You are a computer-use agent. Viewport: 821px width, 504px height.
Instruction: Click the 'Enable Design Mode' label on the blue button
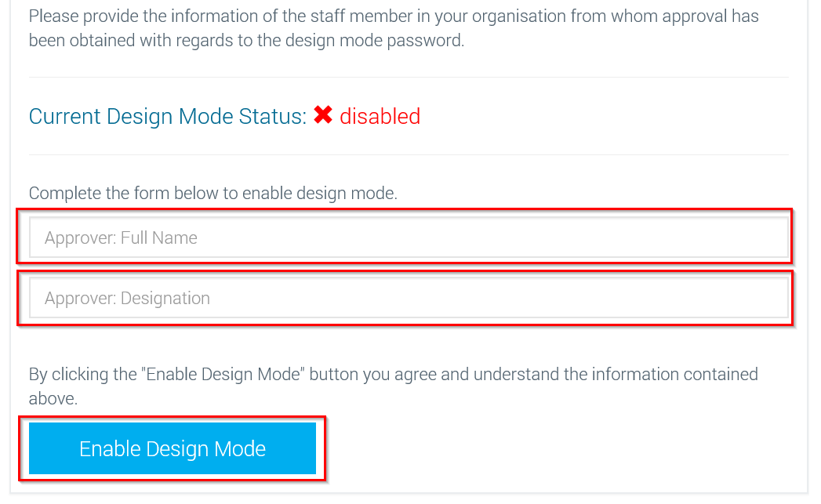pos(173,449)
